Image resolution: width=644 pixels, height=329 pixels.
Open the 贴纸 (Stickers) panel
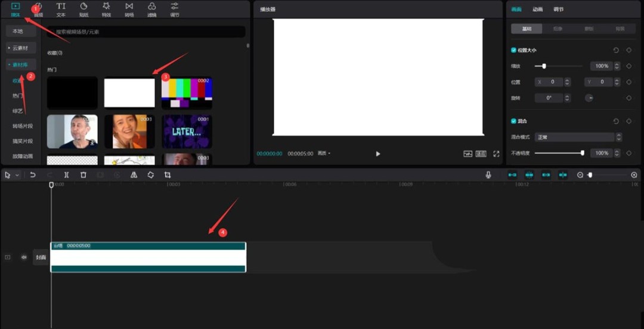[x=83, y=9]
